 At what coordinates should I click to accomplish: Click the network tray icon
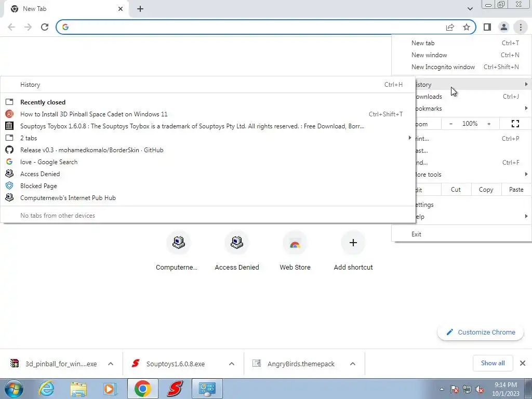(x=467, y=390)
